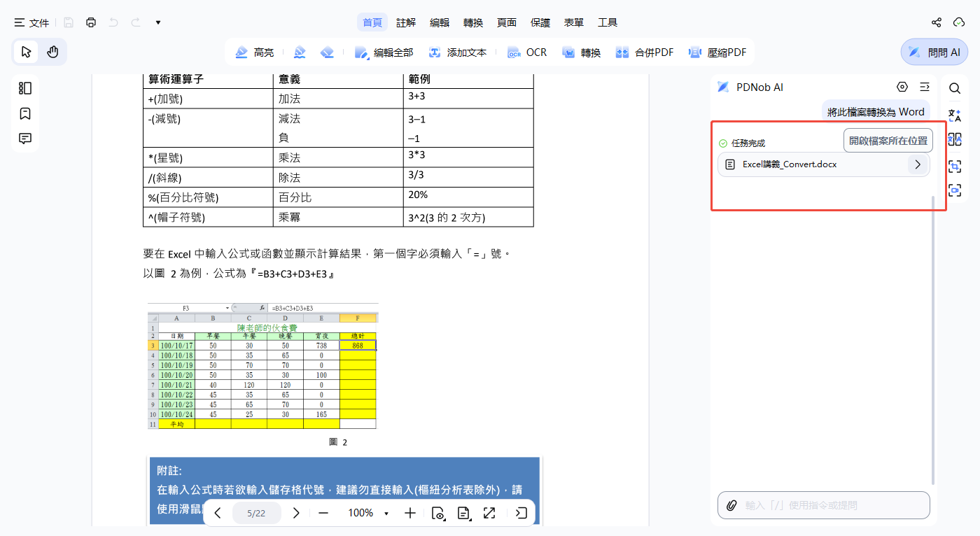980x536 pixels.
Task: Go to the 轉換 tab
Action: (x=473, y=22)
